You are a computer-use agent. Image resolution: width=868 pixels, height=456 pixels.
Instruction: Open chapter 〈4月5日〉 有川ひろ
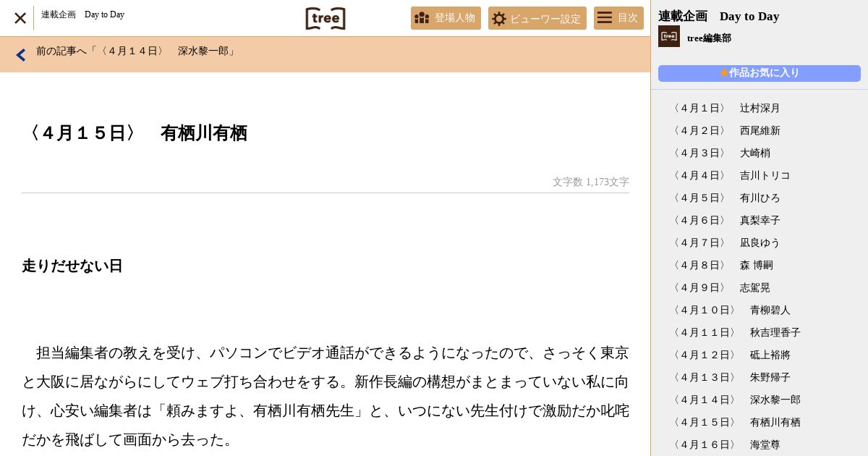click(x=725, y=198)
